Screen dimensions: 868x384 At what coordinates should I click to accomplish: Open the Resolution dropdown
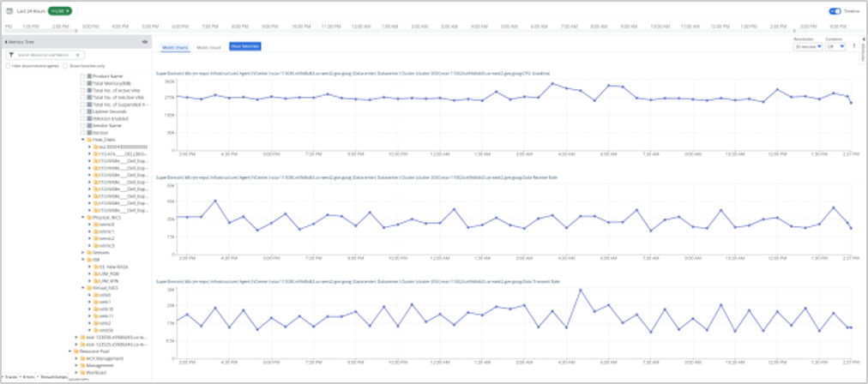(808, 47)
